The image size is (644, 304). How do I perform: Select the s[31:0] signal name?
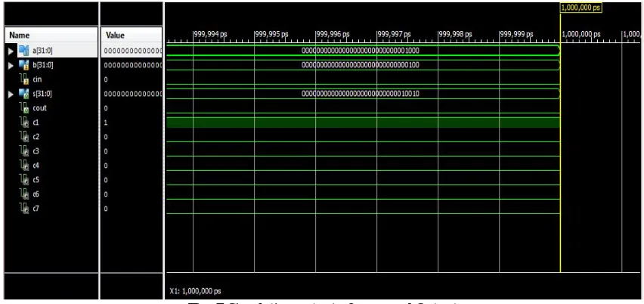coord(42,94)
